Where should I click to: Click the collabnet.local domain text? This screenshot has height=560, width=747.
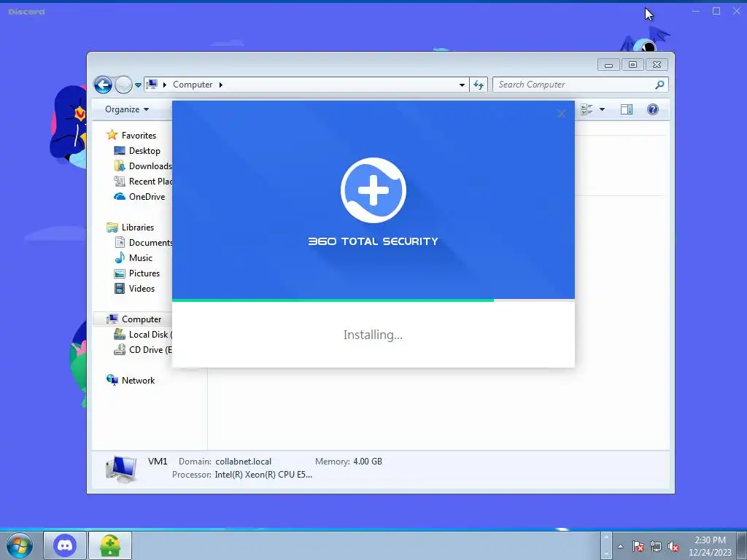click(244, 462)
